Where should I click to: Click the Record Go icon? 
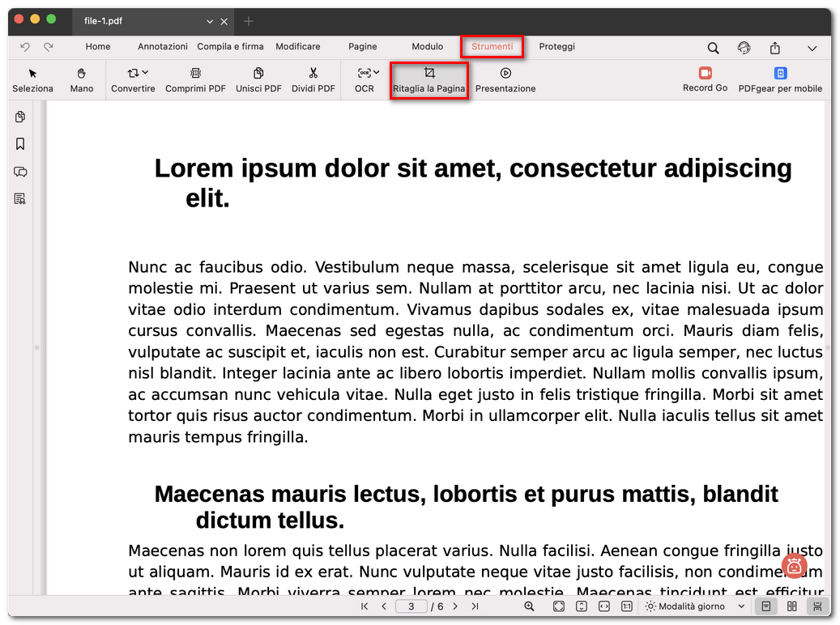[x=705, y=80]
